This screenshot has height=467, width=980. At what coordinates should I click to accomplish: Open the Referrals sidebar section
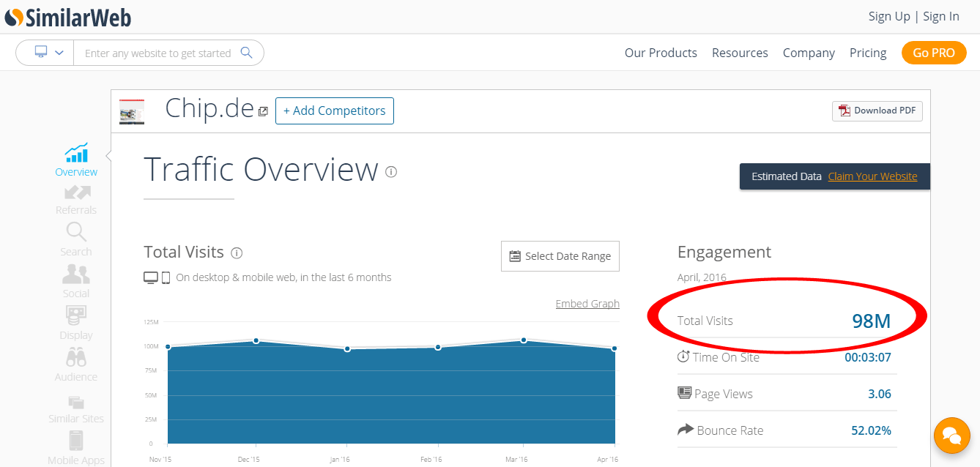click(x=76, y=200)
